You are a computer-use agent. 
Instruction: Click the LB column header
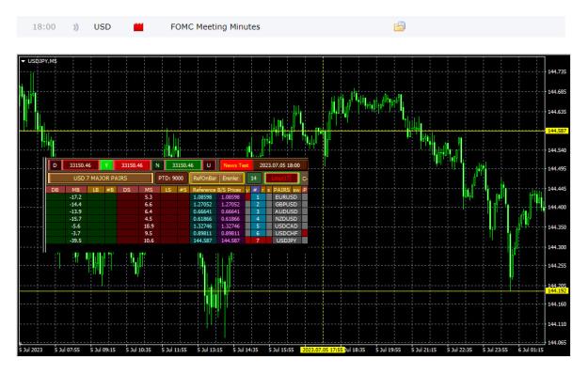point(96,190)
